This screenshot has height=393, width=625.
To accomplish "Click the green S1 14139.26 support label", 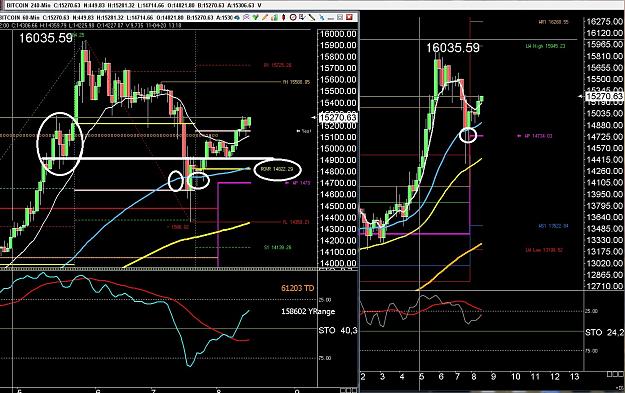I will pos(277,248).
